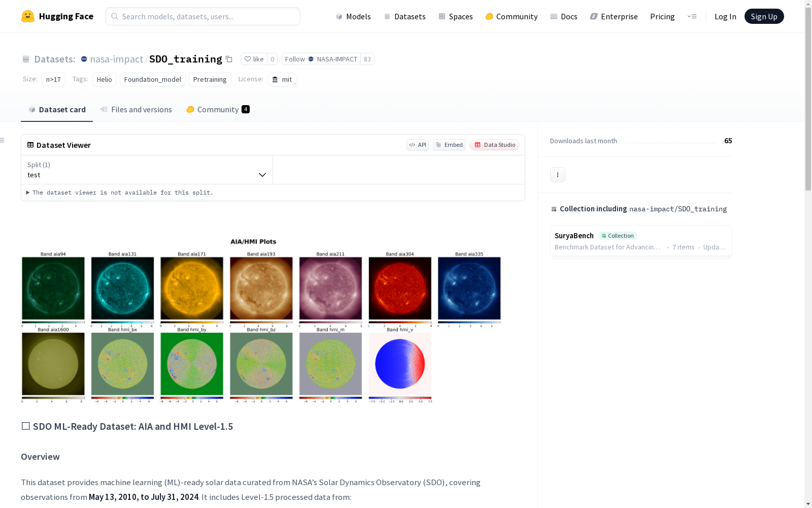Click the SDO ML-Ready Dataset heading
Image resolution: width=812 pixels, height=508 pixels.
(x=127, y=426)
